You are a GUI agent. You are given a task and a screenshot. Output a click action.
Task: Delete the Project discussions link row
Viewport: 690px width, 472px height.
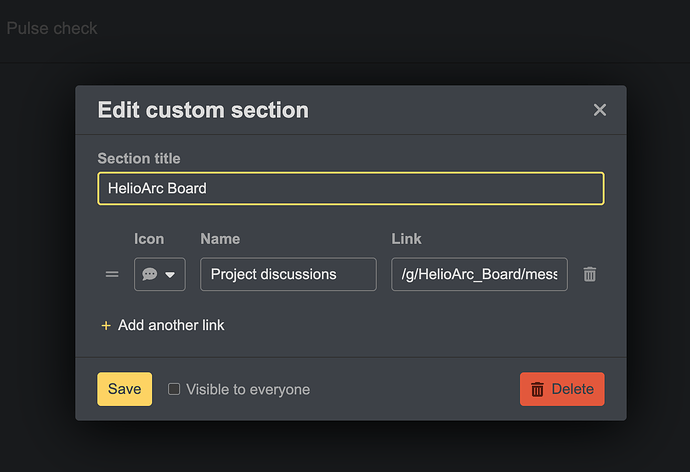(x=590, y=274)
